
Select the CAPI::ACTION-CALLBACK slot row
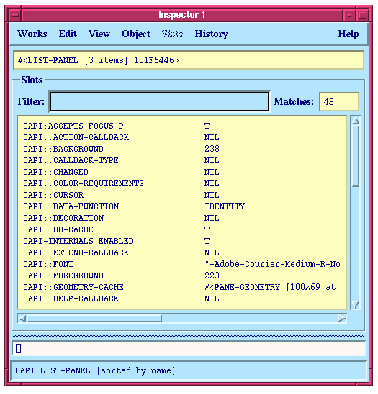tap(182, 137)
